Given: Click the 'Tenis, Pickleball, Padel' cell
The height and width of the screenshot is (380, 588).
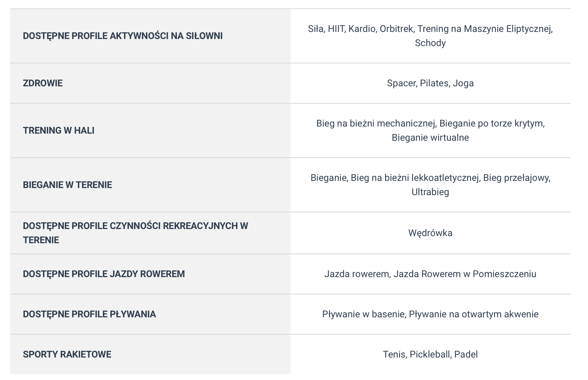Looking at the screenshot, I should point(430,354).
